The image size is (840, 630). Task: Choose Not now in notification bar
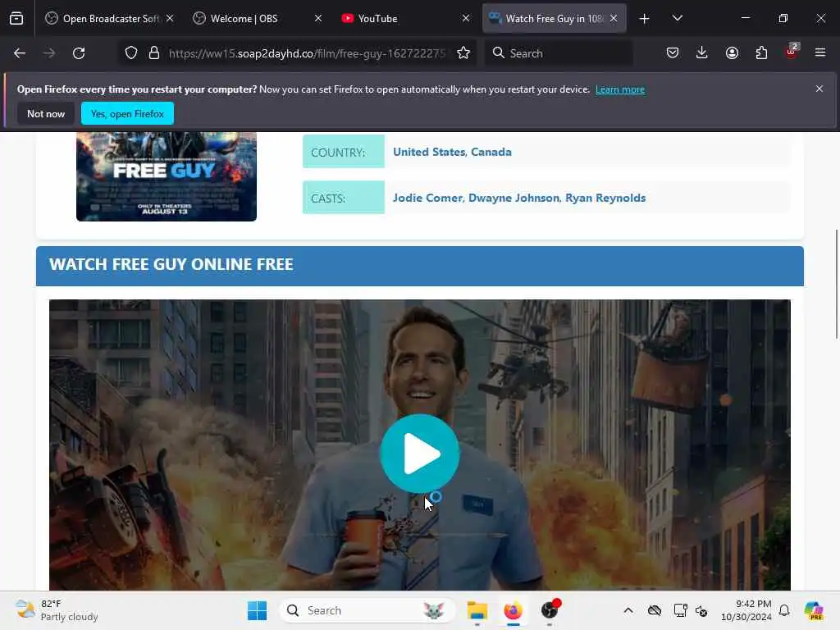pyautogui.click(x=46, y=113)
